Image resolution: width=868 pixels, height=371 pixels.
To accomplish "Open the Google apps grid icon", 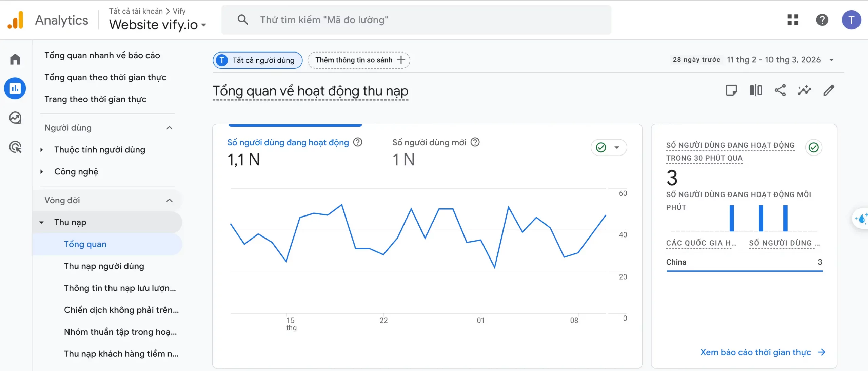I will pos(793,20).
